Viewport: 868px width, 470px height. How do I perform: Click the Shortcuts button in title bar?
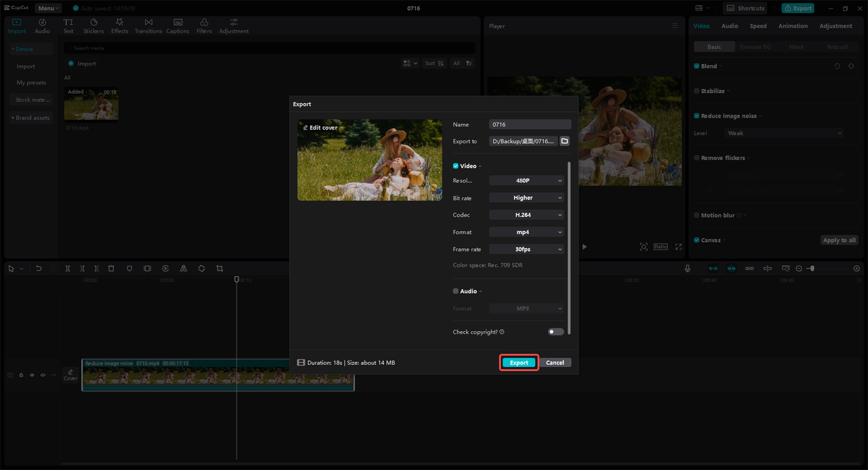pyautogui.click(x=745, y=8)
